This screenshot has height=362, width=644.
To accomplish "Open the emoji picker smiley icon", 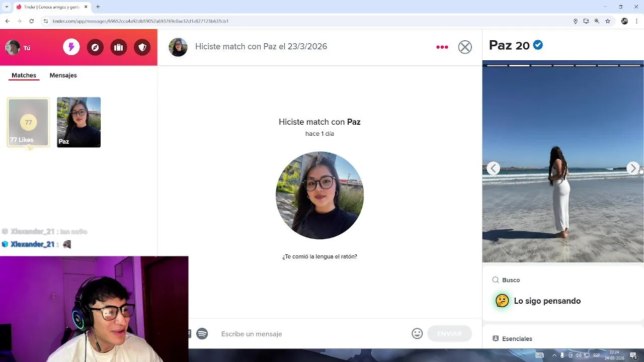I will click(x=417, y=333).
